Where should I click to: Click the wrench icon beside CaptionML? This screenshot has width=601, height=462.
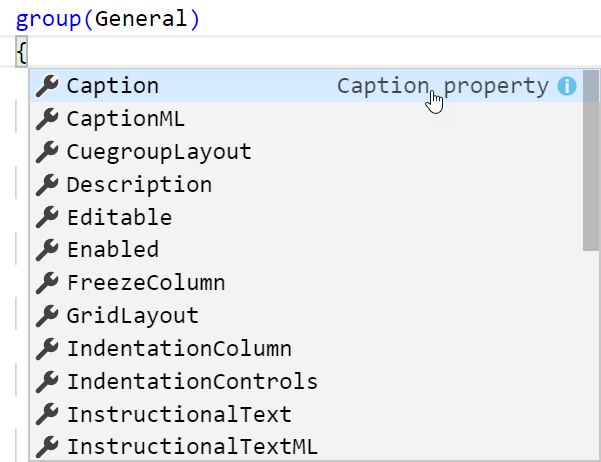point(47,119)
